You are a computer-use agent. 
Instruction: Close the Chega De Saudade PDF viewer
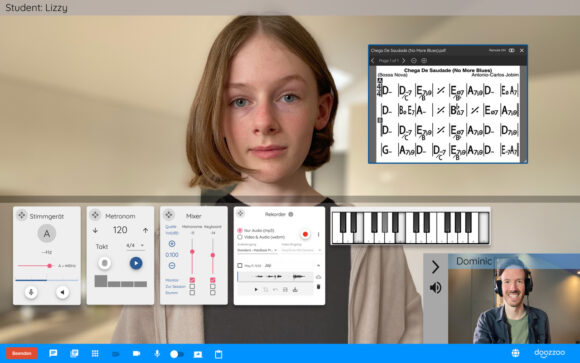522,50
